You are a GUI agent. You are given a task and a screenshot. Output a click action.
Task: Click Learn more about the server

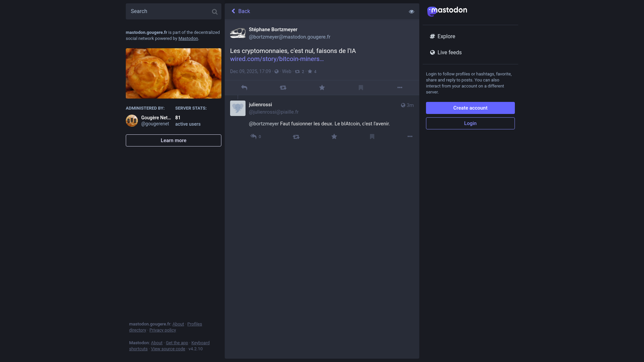(x=173, y=140)
